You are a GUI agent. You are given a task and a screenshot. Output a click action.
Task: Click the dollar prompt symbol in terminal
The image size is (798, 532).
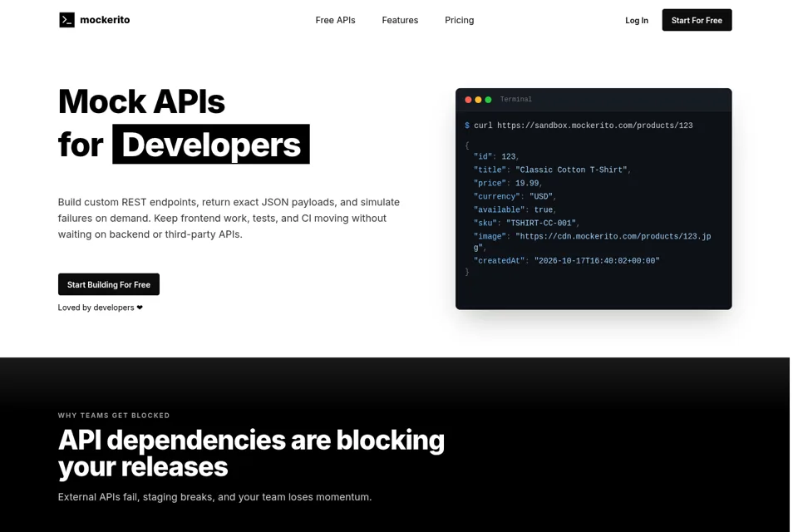click(467, 126)
